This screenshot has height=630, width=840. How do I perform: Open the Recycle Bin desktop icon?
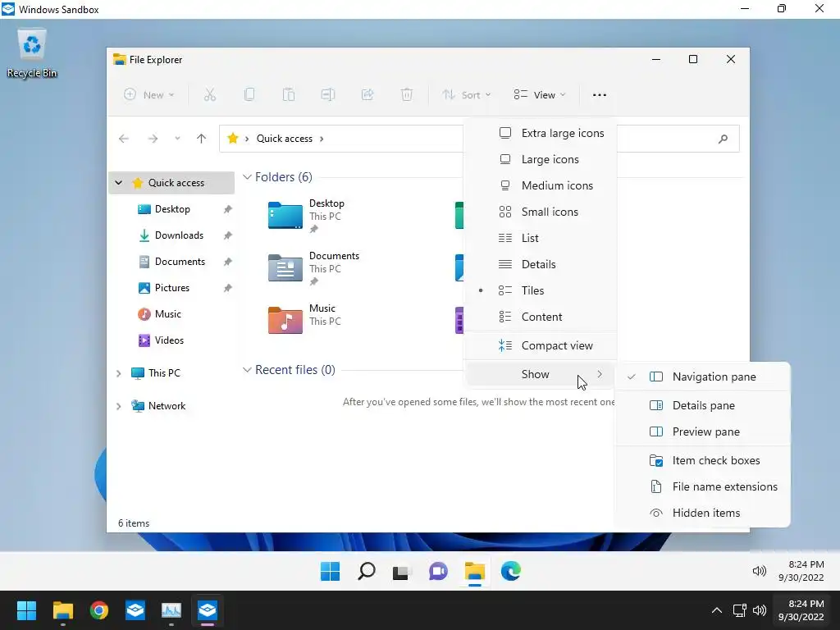[x=32, y=53]
